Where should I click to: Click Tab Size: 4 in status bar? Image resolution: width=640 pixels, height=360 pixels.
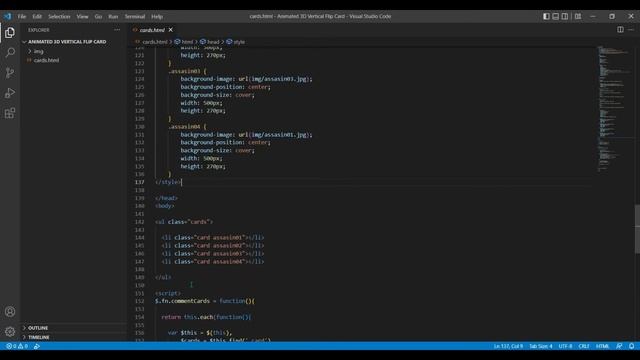click(x=541, y=346)
